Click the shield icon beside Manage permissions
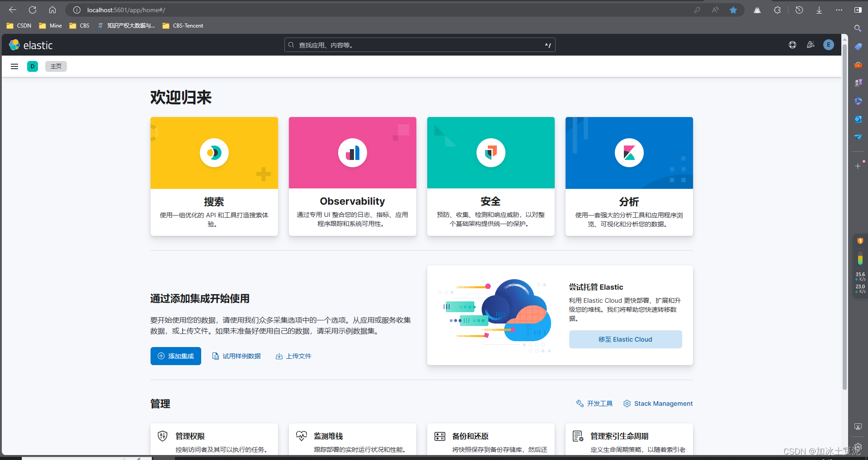 (163, 436)
